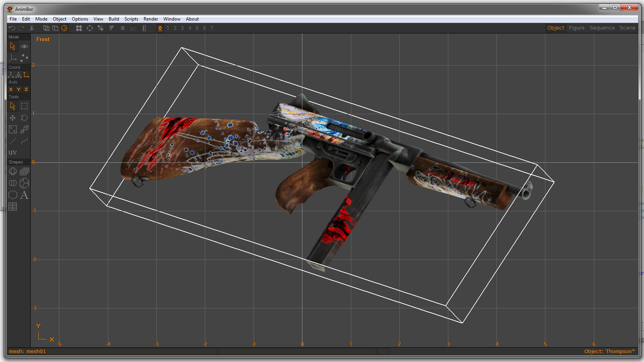Viewport: 644px width, 362px height.
Task: Toggle fast select F icon
Action: [111, 28]
